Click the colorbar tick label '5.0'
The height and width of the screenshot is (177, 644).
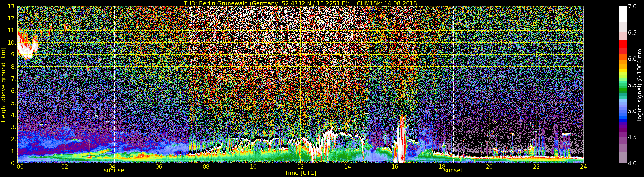[x=632, y=111]
